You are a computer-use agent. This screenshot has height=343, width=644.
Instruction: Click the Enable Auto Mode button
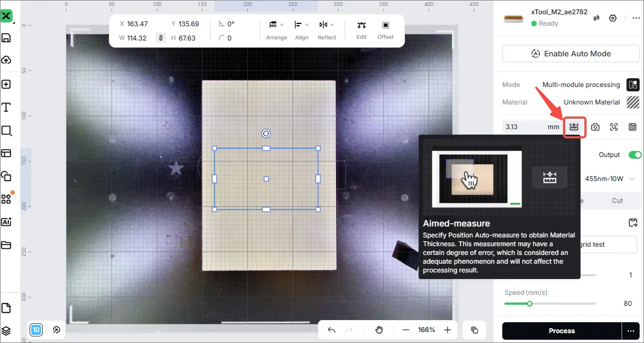571,54
